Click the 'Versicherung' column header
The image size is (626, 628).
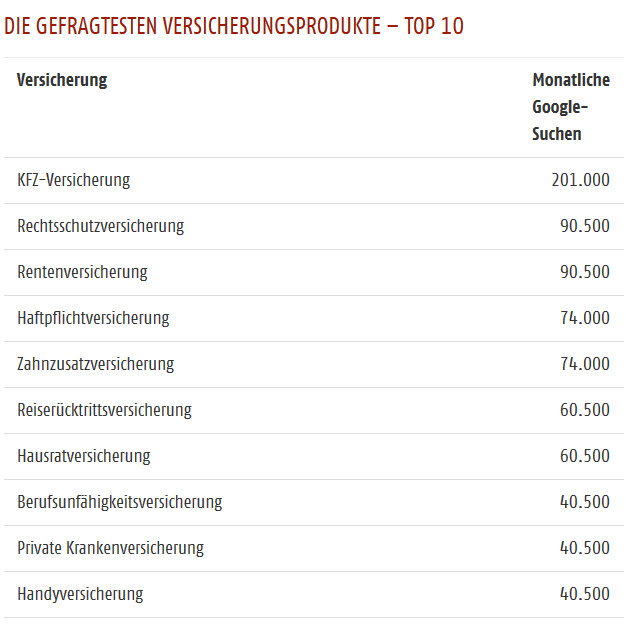[x=62, y=80]
